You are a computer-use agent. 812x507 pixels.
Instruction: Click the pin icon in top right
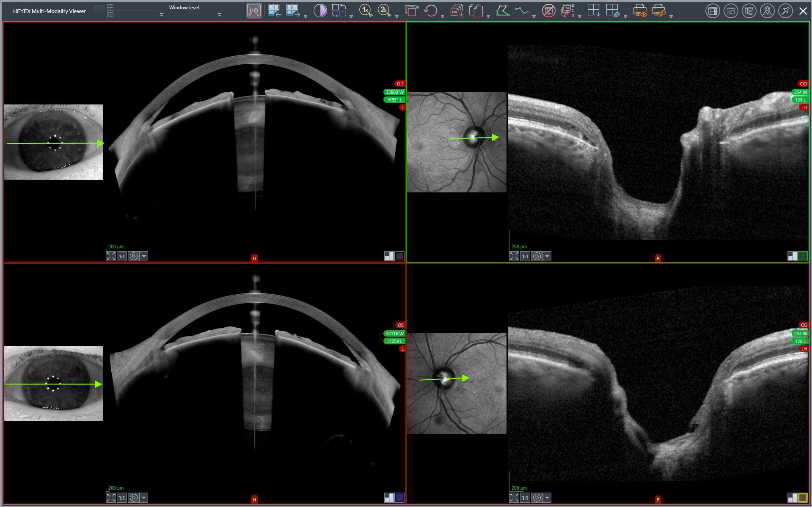(785, 11)
